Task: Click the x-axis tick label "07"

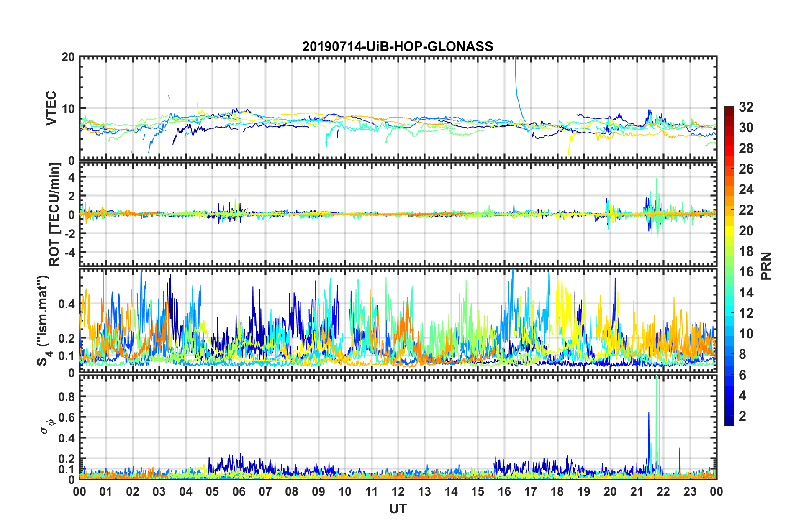Action: [x=265, y=492]
